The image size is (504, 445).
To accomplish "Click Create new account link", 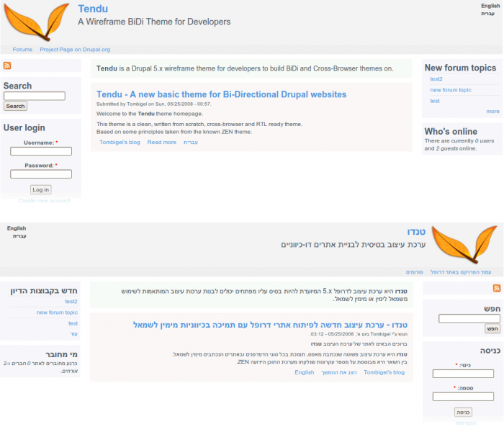I will click(44, 201).
